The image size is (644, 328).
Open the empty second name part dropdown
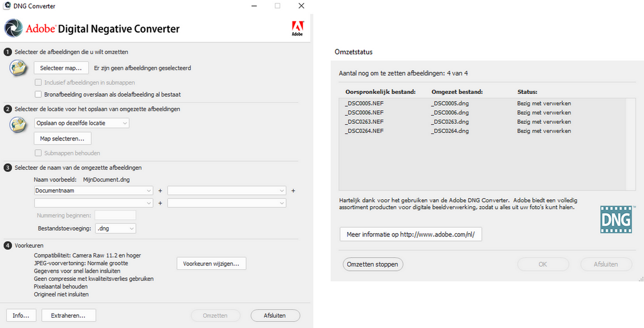226,190
